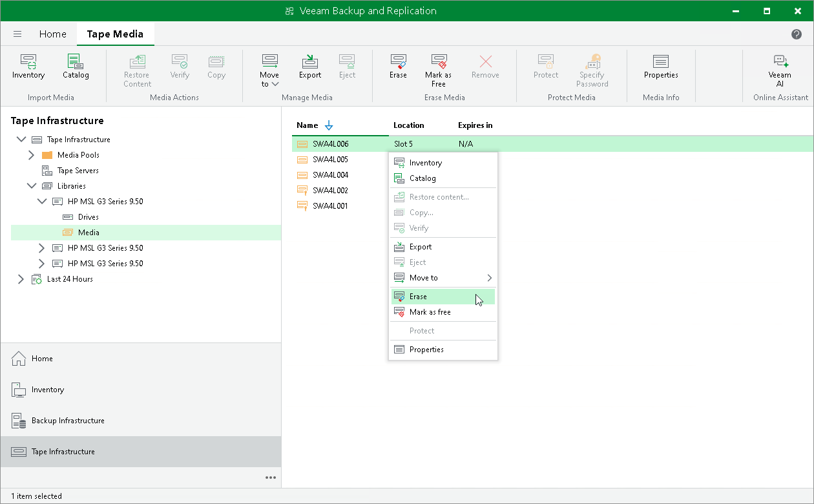Screen dimensions: 814x504
Task: Click the Export ribbon button
Action: point(310,67)
